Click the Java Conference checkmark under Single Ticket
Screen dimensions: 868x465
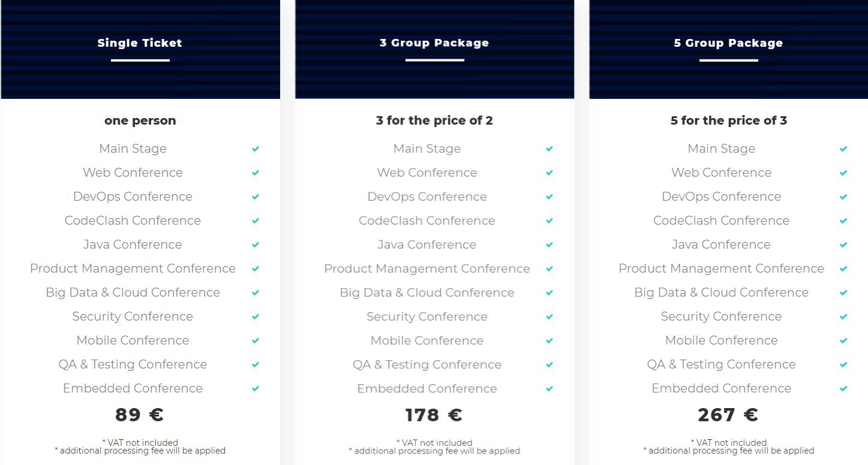click(x=256, y=244)
